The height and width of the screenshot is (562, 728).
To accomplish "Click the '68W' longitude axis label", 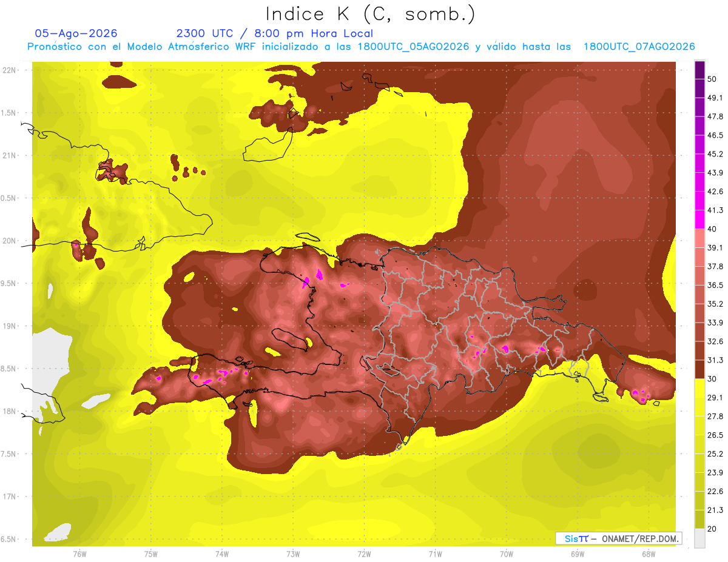I will point(649,554).
